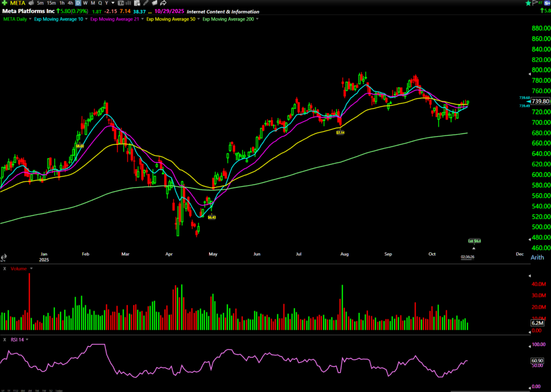The height and width of the screenshot is (392, 551).
Task: Click Internet Content & Information industry link
Action: click(223, 11)
